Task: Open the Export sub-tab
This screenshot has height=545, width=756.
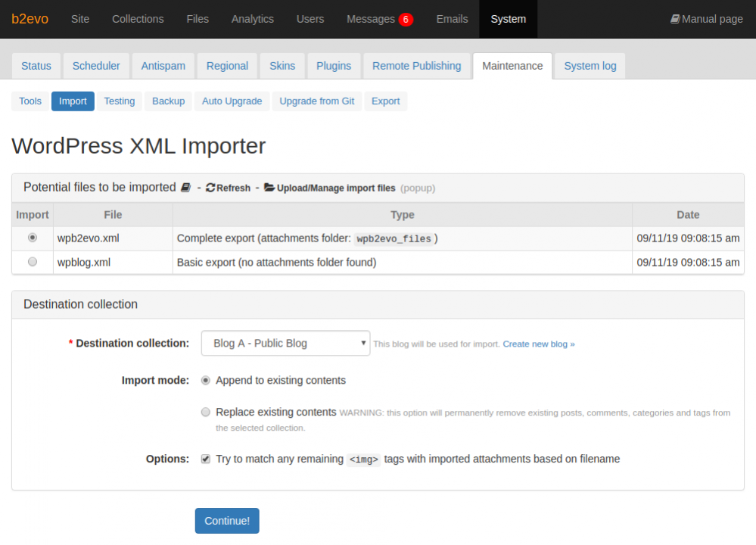Action: tap(386, 101)
